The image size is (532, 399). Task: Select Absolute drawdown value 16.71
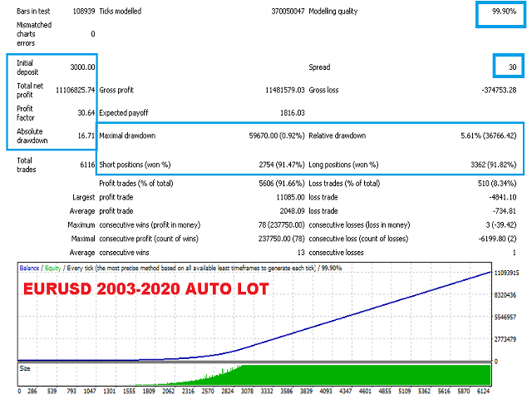click(x=86, y=135)
